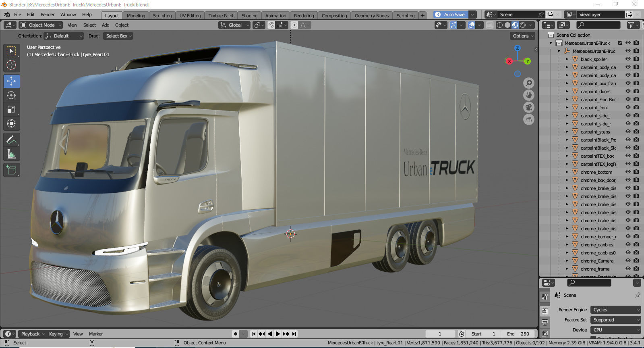This screenshot has width=644, height=348.
Task: Switch to solid viewport shading
Action: pos(507,25)
